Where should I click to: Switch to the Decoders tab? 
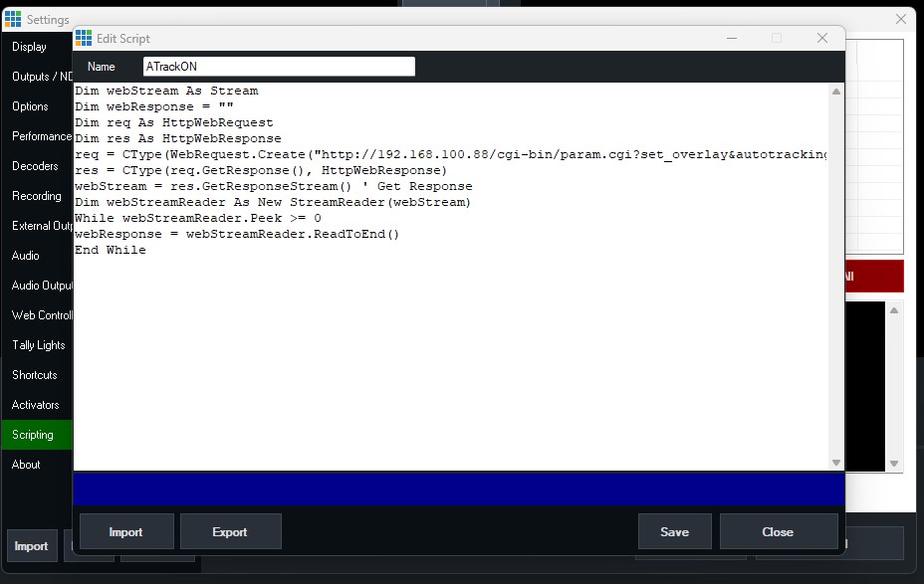(x=37, y=166)
